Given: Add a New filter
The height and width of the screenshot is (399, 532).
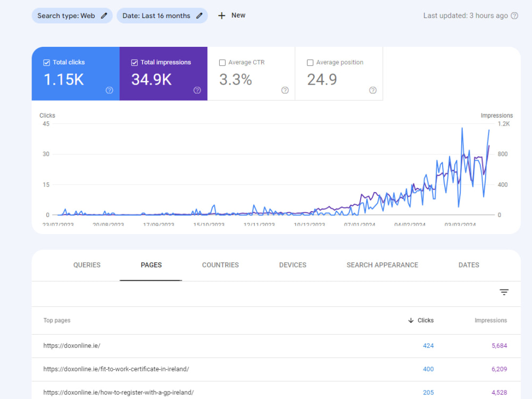Looking at the screenshot, I should [231, 15].
